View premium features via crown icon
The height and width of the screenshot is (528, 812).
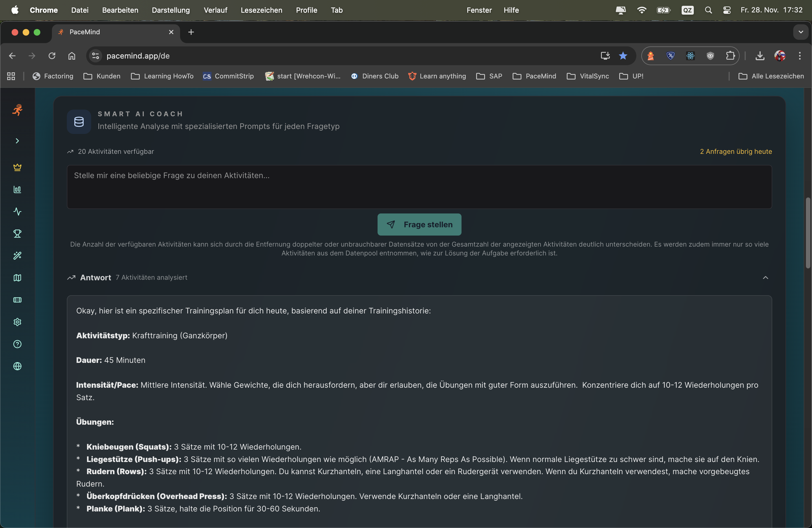click(x=17, y=167)
